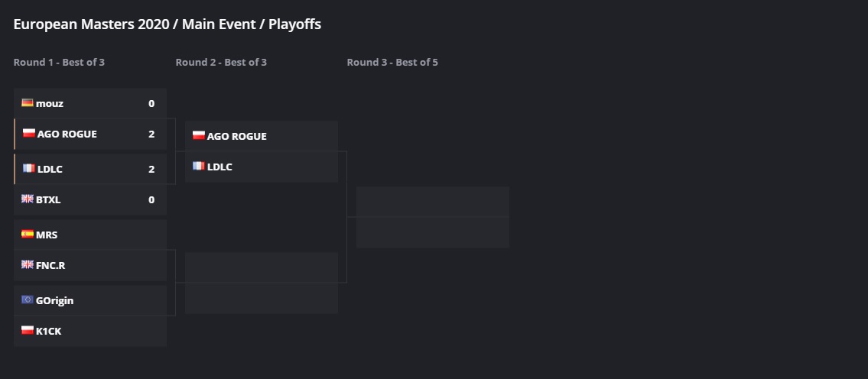Click AGO ROGUE's Polish flag in Round 1

[29, 134]
